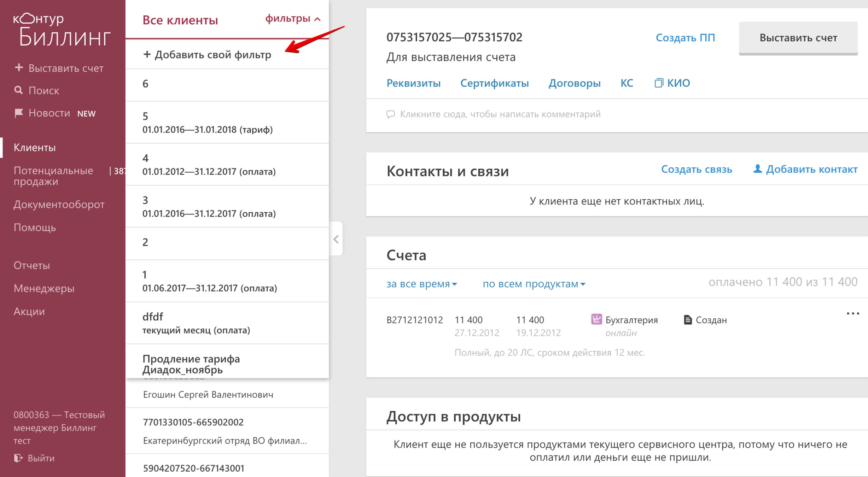
Task: Click the flag Новости icon
Action: pos(18,113)
